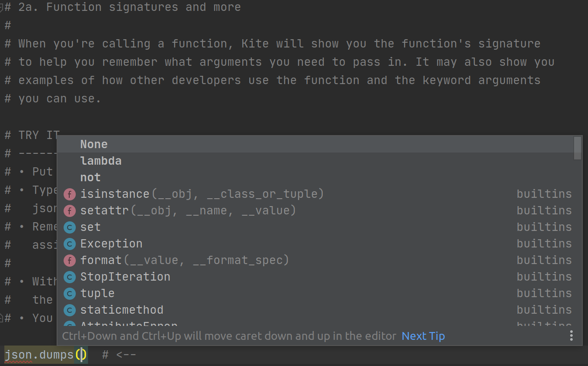Click the StopIteration class icon
Image resolution: width=588 pixels, height=366 pixels.
pos(70,277)
